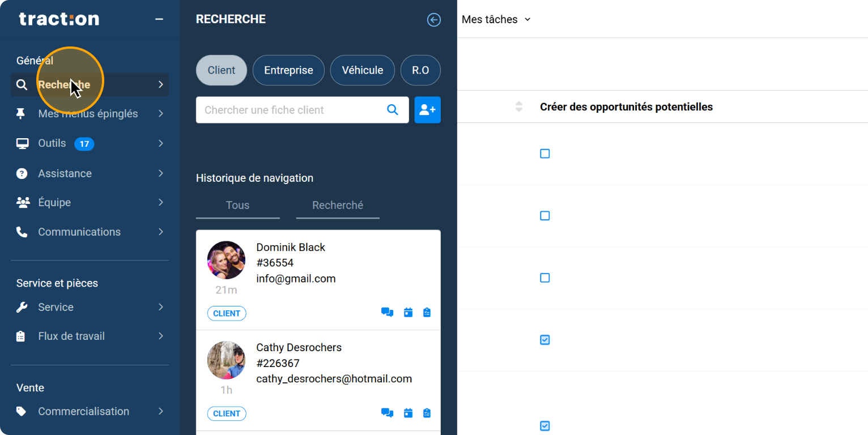Collapse sidebar with the minus icon
868x435 pixels.
point(159,19)
